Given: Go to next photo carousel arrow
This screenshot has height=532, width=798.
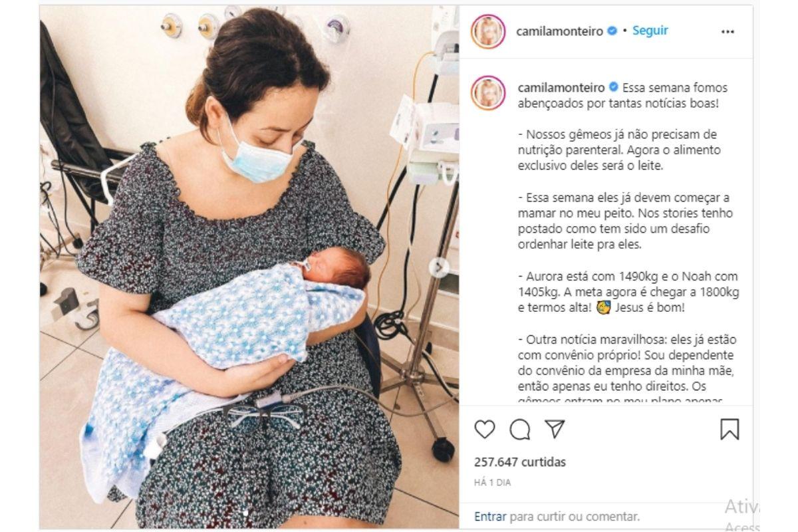Looking at the screenshot, I should click(438, 267).
